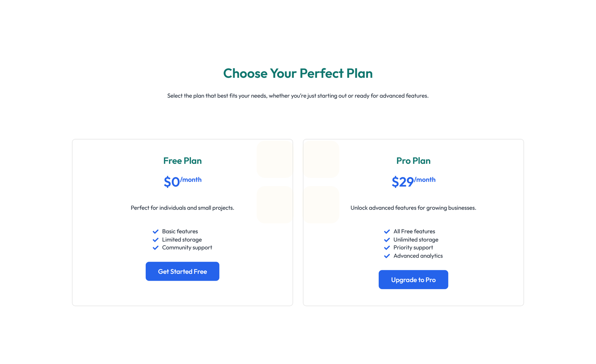Select the Get Started Free button
Image resolution: width=596 pixels, height=364 pixels.
coord(182,271)
